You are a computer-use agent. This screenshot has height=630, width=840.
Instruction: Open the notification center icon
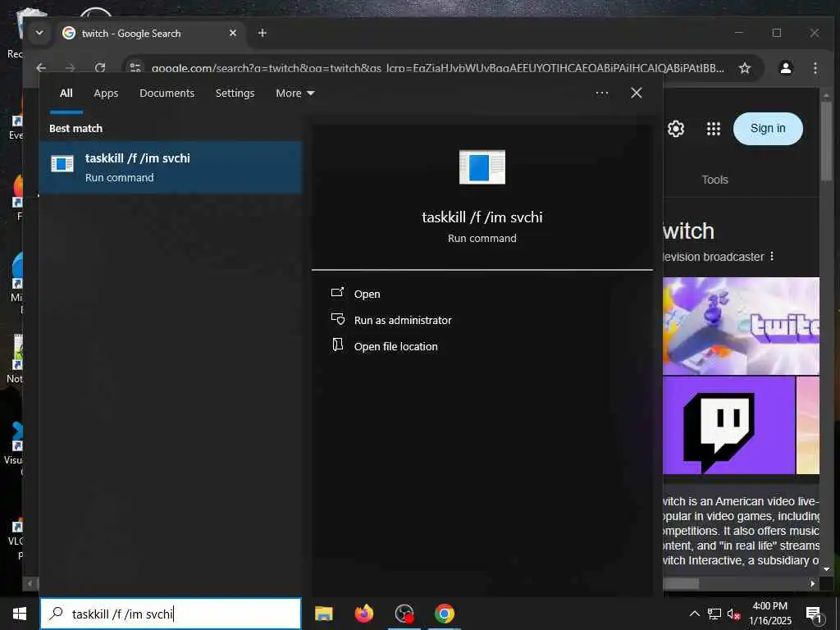(814, 614)
